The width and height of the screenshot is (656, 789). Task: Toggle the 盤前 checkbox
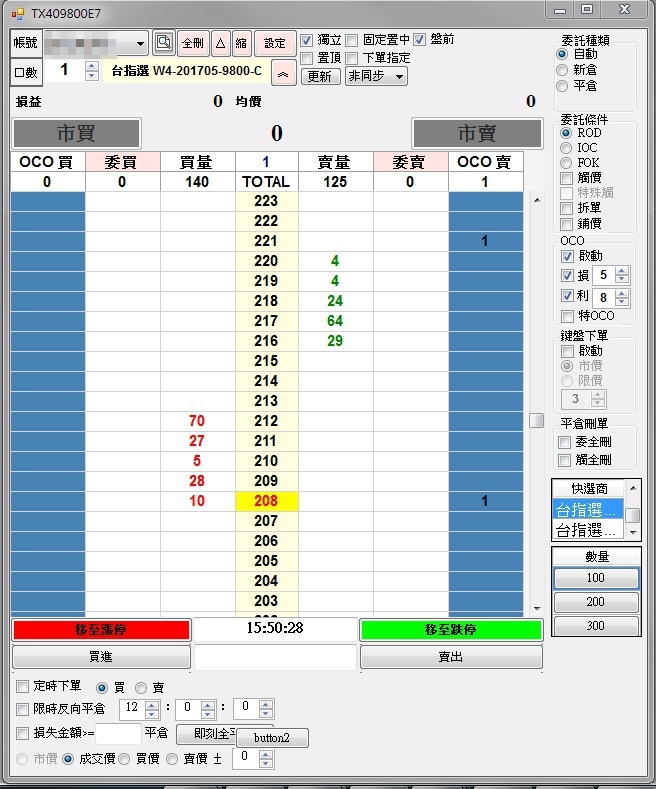(420, 39)
